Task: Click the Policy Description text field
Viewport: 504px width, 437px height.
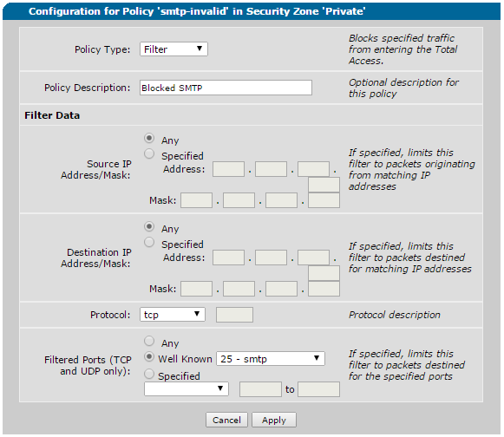Action: [226, 88]
